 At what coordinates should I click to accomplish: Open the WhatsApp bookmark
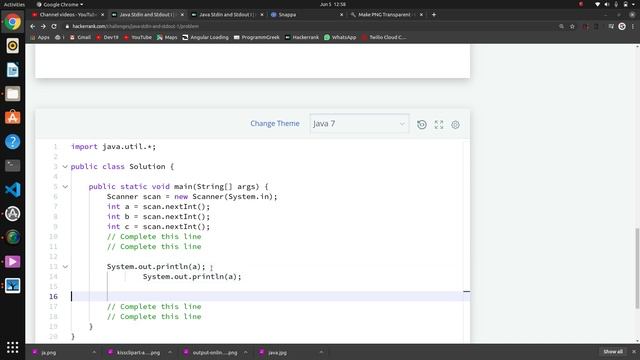[x=340, y=37]
